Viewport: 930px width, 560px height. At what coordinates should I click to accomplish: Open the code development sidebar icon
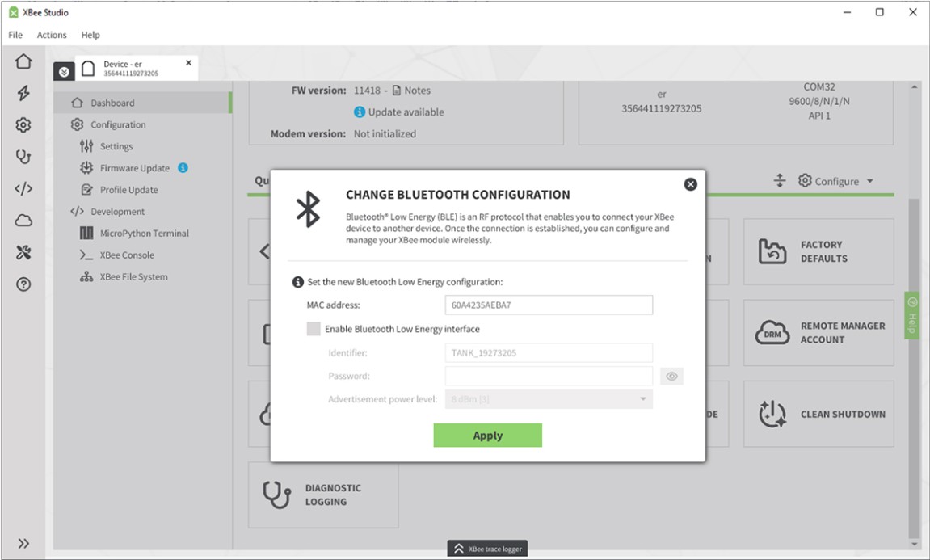click(23, 189)
